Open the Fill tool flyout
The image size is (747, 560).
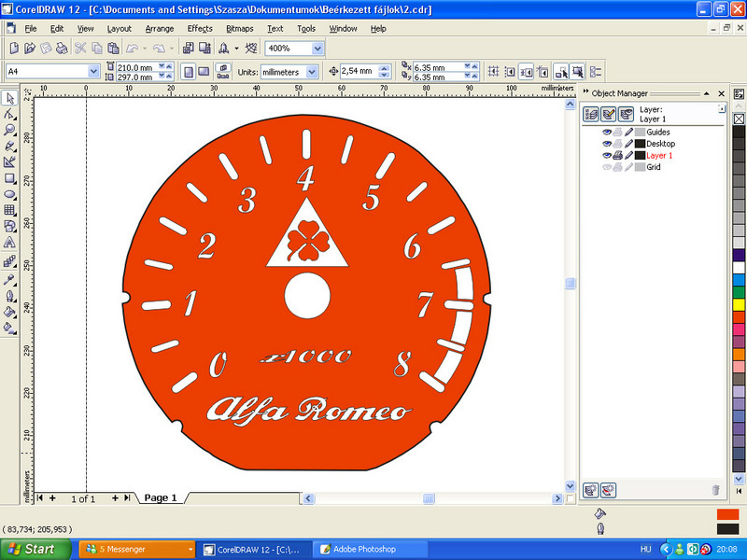click(x=9, y=312)
